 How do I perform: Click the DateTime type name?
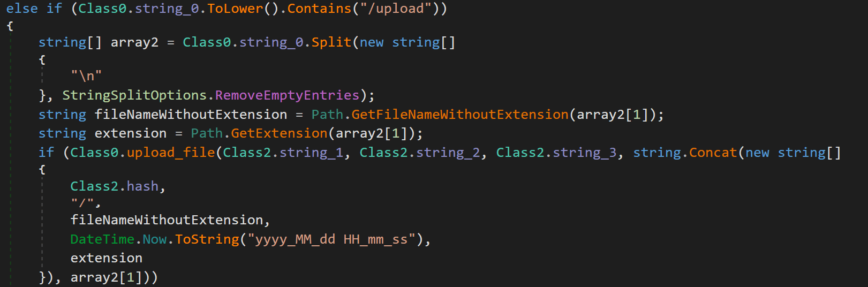(102, 239)
